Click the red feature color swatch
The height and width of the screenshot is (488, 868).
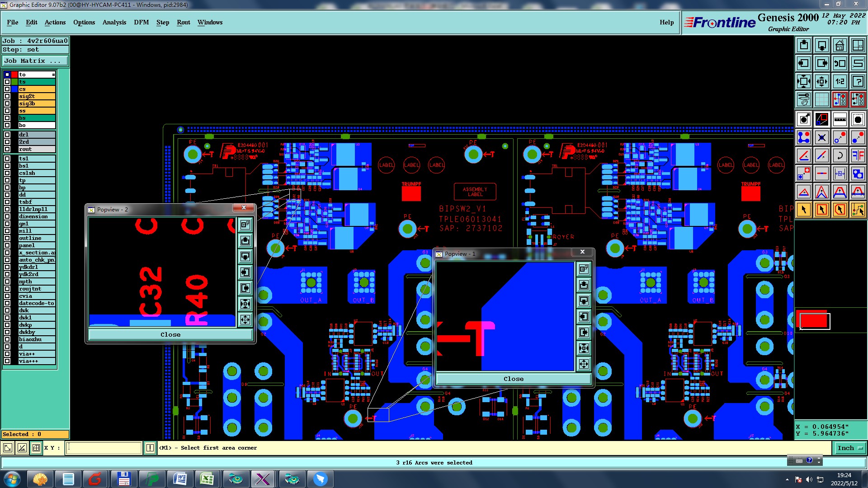813,321
